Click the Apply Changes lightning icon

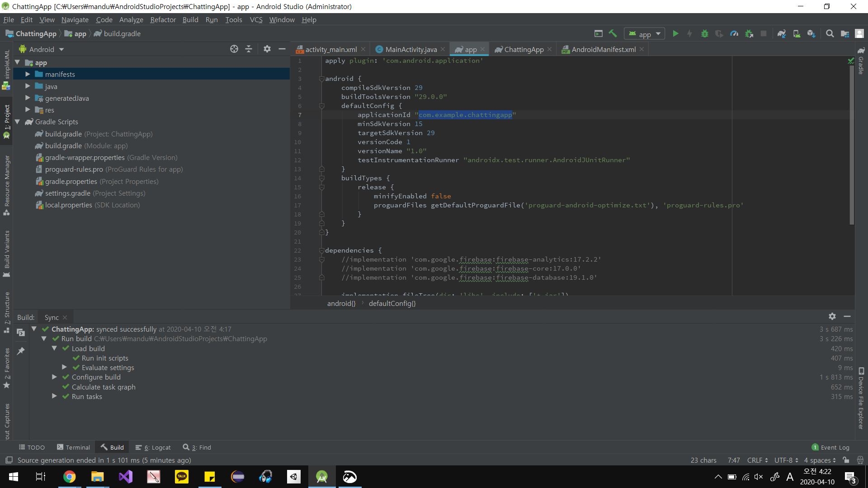[x=689, y=33]
